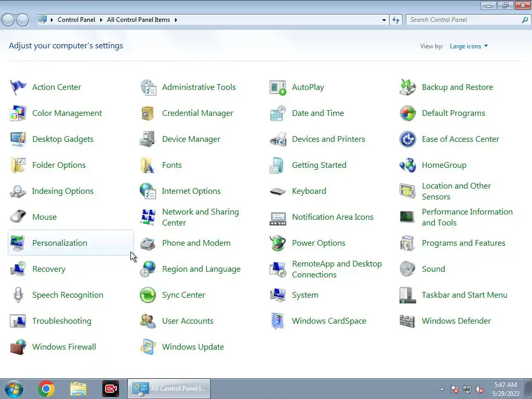The height and width of the screenshot is (399, 532).
Task: Click the All Control Panel Items breadcrumb
Action: [138, 20]
